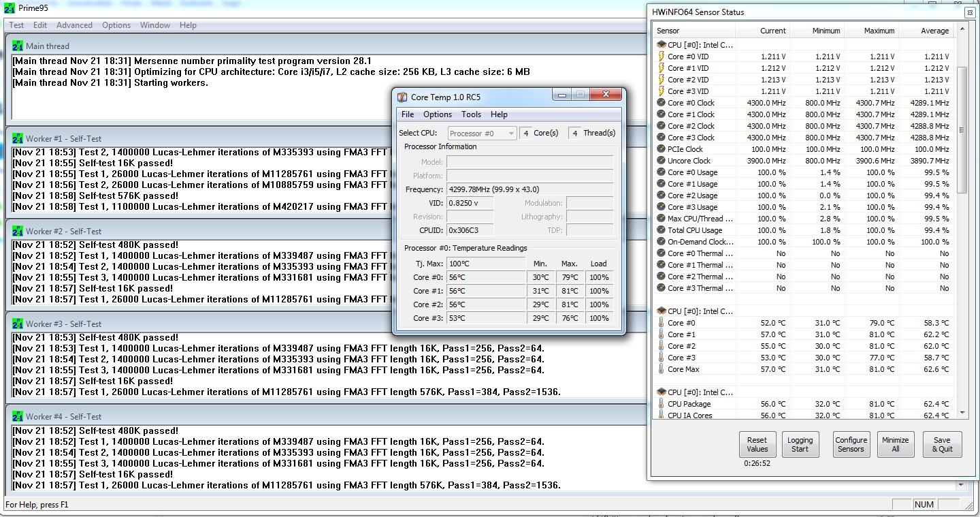The image size is (980, 517).
Task: Select the Core Max row in HWiNFO64
Action: (804, 369)
